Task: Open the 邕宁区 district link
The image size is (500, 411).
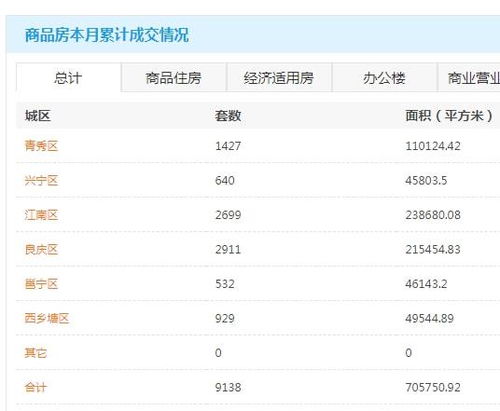Action: pyautogui.click(x=41, y=284)
